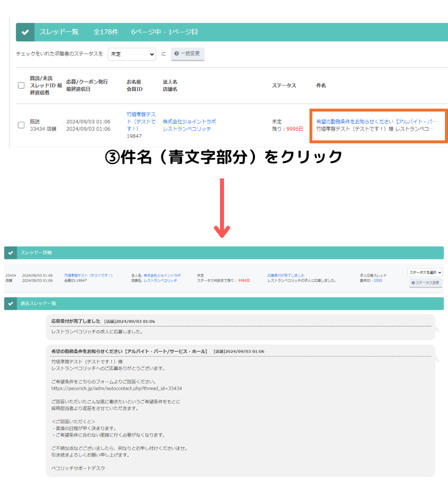Open the status dropdown showing 未定
The image size is (448, 480).
click(131, 54)
